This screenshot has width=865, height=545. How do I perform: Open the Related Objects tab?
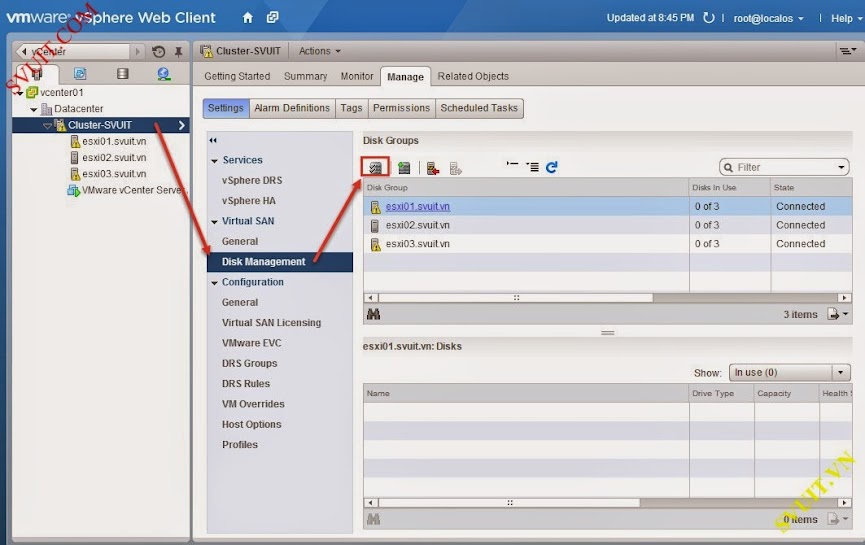[x=473, y=76]
